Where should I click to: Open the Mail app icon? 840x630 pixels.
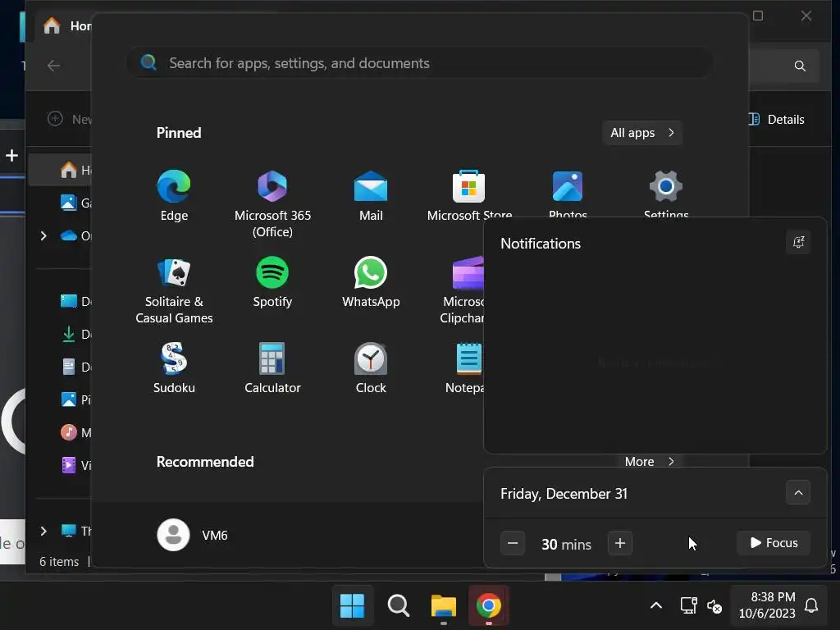(x=371, y=195)
